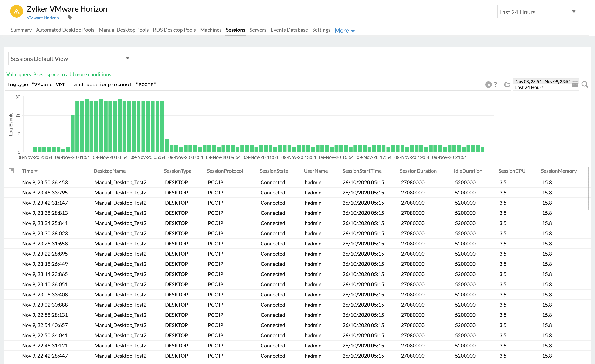Select the Machines tab
The image size is (595, 364).
tap(211, 30)
